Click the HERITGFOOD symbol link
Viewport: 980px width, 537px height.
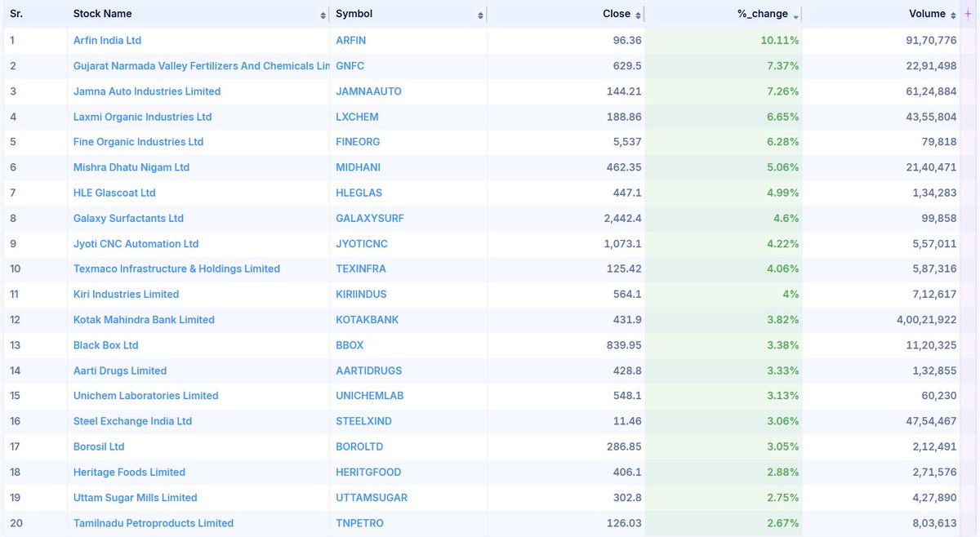pos(368,472)
